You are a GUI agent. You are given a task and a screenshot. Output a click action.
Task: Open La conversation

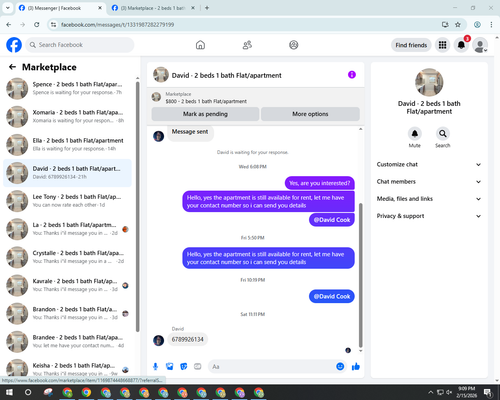coord(68,229)
